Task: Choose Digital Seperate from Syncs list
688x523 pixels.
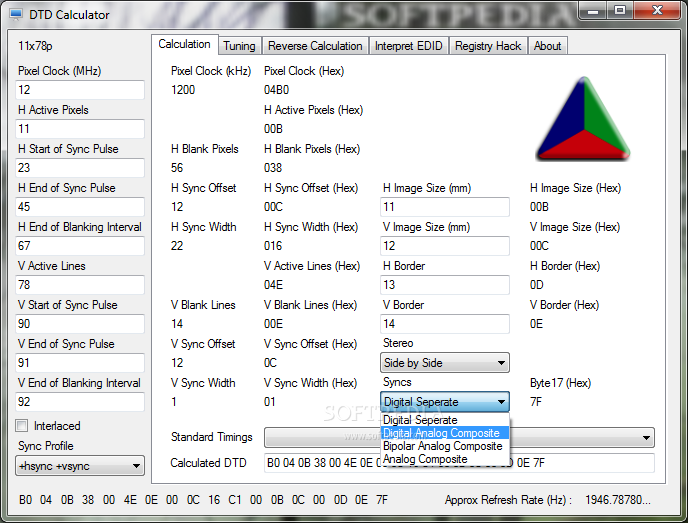Action: point(445,420)
